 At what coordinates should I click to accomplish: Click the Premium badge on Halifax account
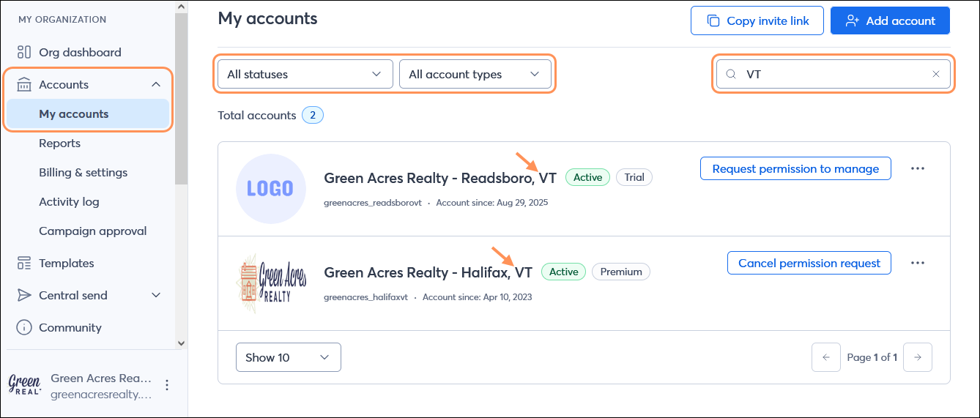(x=621, y=272)
